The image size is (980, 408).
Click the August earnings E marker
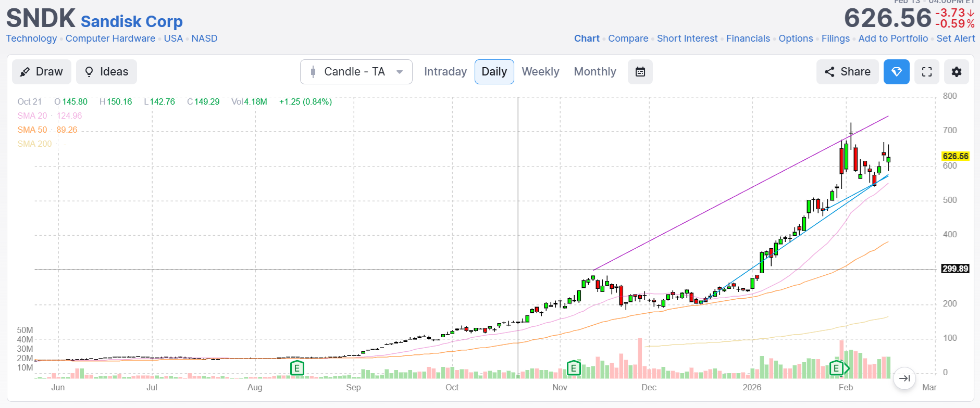coord(297,368)
